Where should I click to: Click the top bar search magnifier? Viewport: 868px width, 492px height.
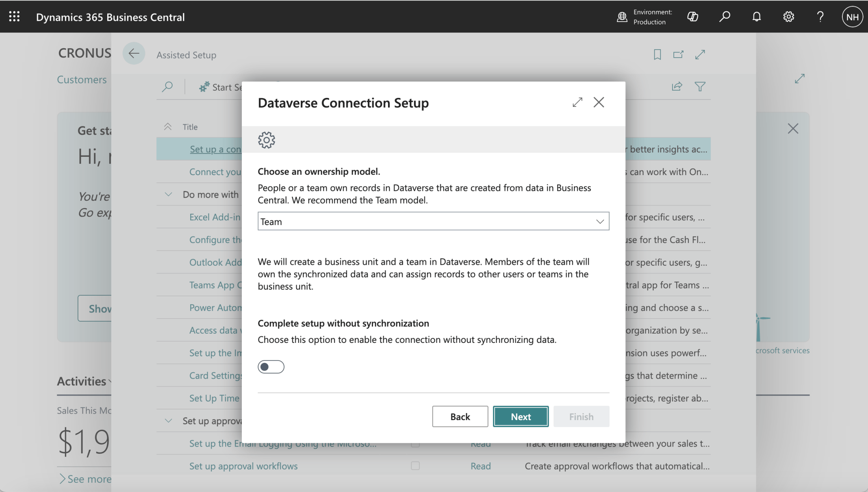[725, 17]
